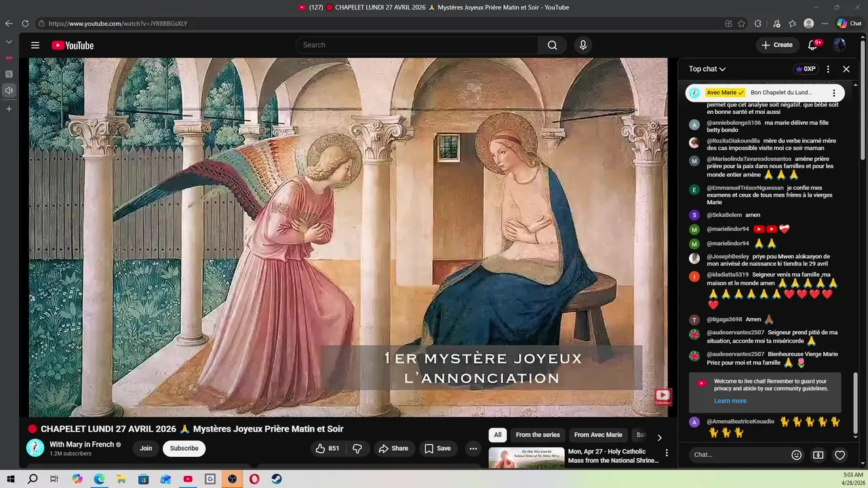Click the Create button

(777, 45)
